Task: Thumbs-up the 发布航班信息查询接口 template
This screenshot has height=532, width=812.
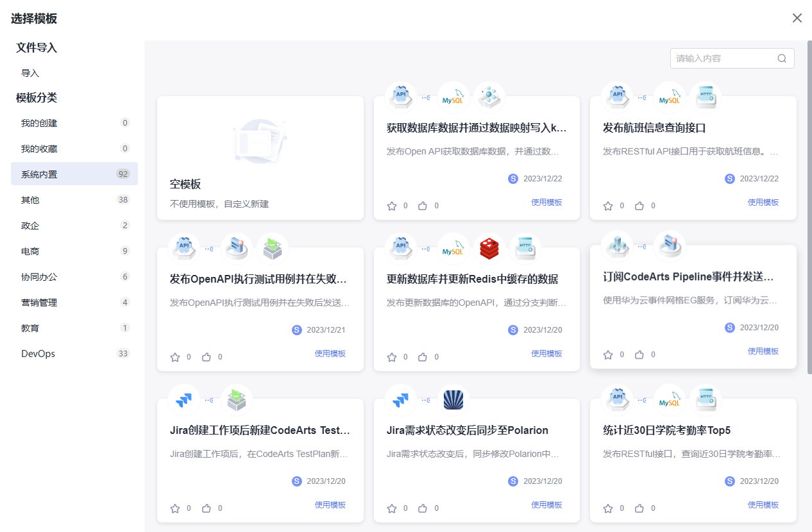Action: tap(639, 206)
